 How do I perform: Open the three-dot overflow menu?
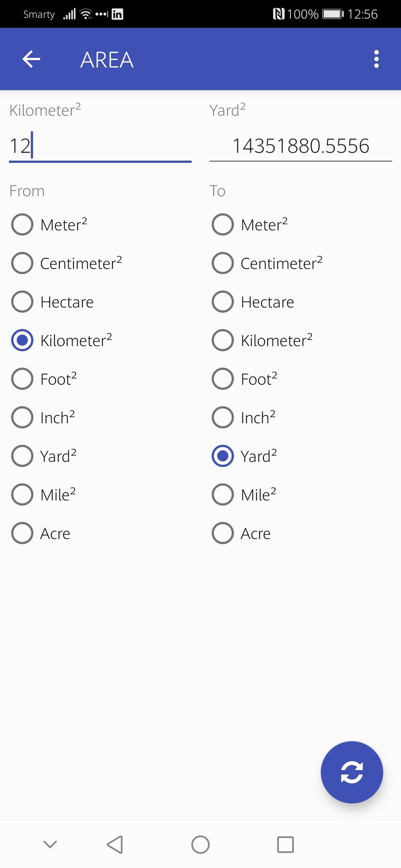pos(376,59)
